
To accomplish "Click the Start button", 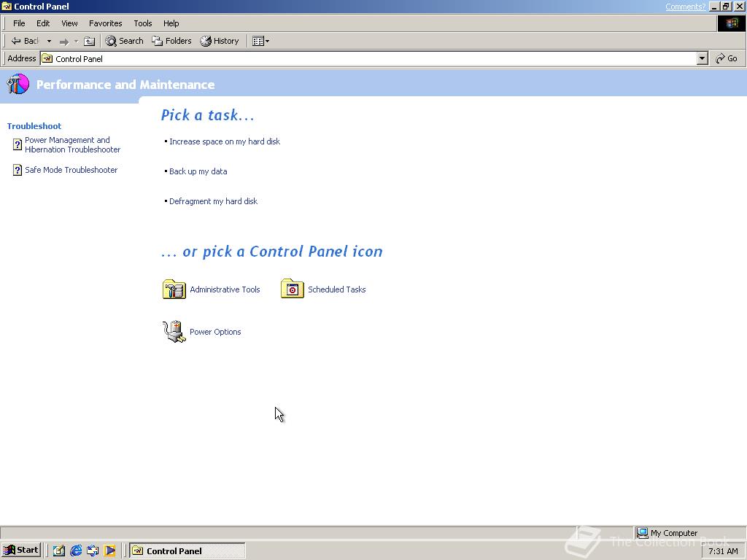I will (21, 551).
